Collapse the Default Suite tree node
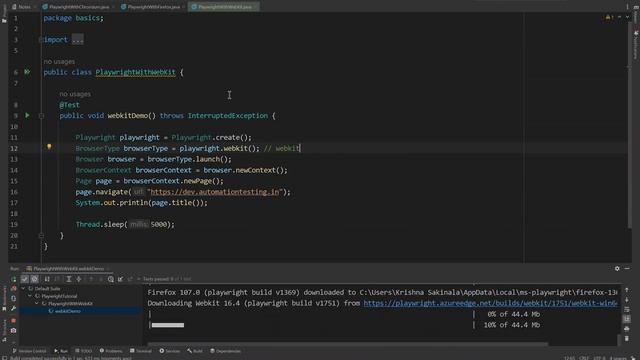The image size is (640, 360). pos(23,289)
